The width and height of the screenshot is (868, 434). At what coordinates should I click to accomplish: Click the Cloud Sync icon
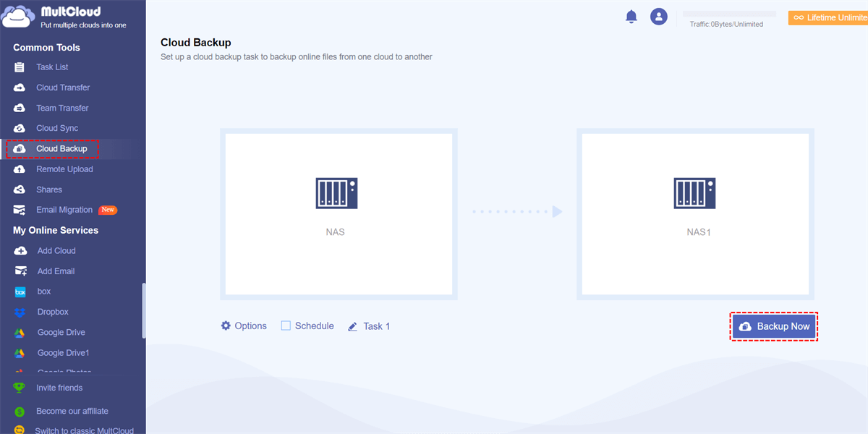pyautogui.click(x=20, y=128)
